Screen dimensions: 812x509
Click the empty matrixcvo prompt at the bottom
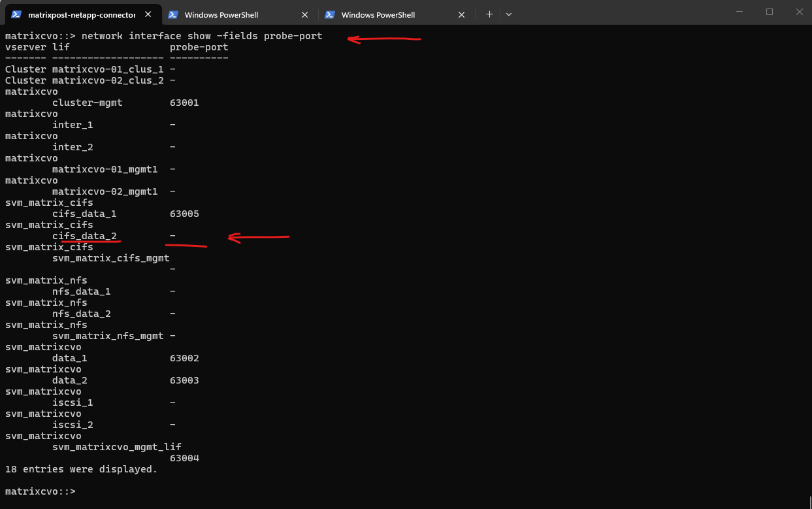coord(41,491)
